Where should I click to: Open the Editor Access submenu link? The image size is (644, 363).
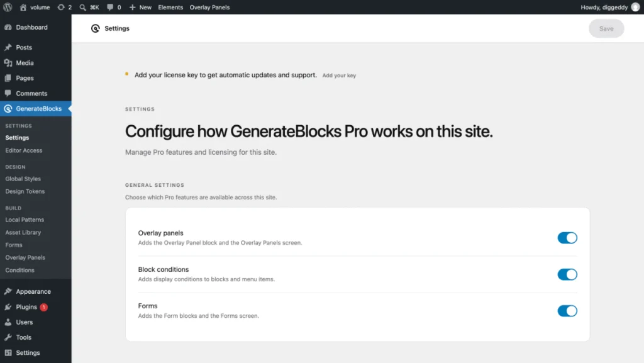pyautogui.click(x=24, y=150)
